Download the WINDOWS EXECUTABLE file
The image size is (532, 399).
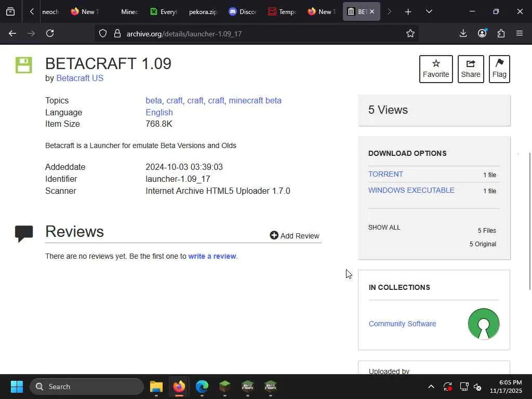coord(411,190)
